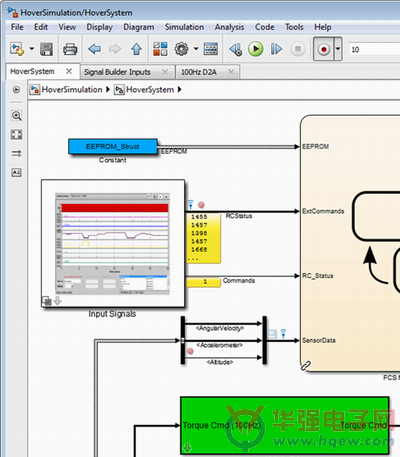Click Fit to View palette icon

[x=16, y=134]
